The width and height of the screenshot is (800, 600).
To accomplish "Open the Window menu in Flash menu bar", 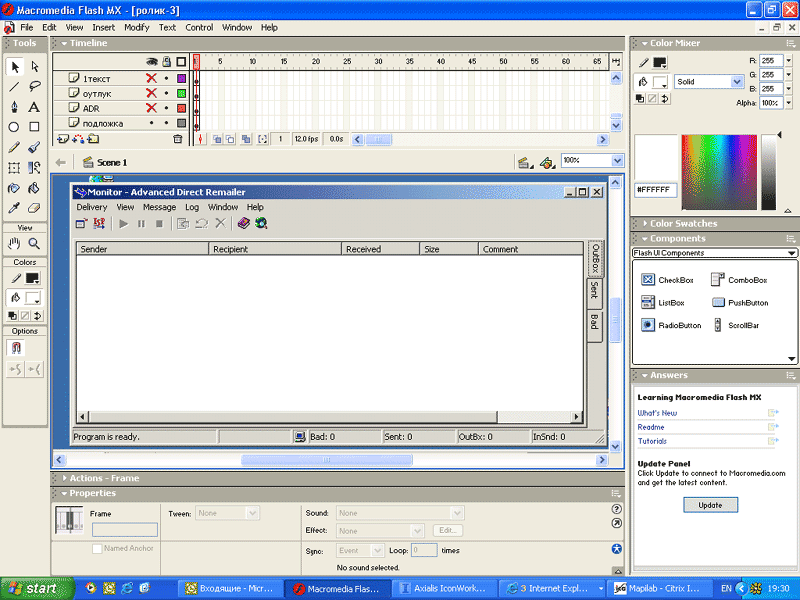I will click(237, 28).
